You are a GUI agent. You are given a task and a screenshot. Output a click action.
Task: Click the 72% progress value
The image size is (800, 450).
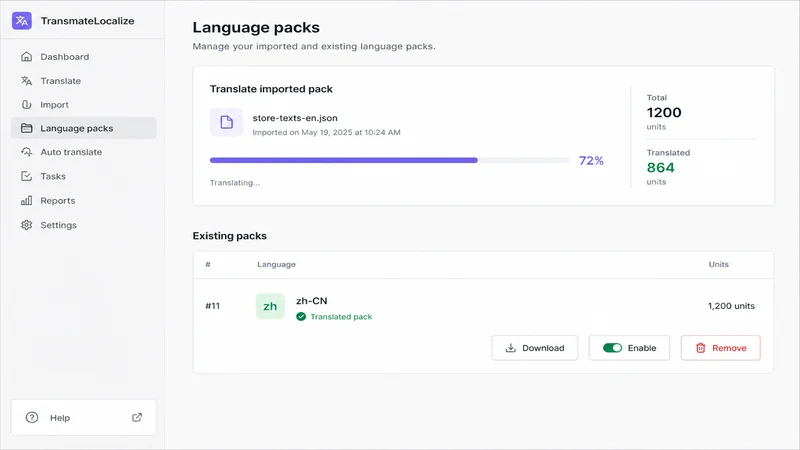tap(591, 161)
